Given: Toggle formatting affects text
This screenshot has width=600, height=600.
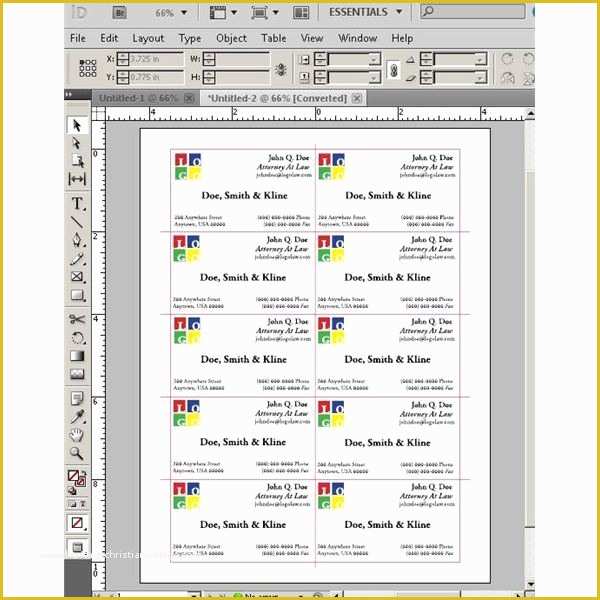Looking at the screenshot, I should (82, 504).
